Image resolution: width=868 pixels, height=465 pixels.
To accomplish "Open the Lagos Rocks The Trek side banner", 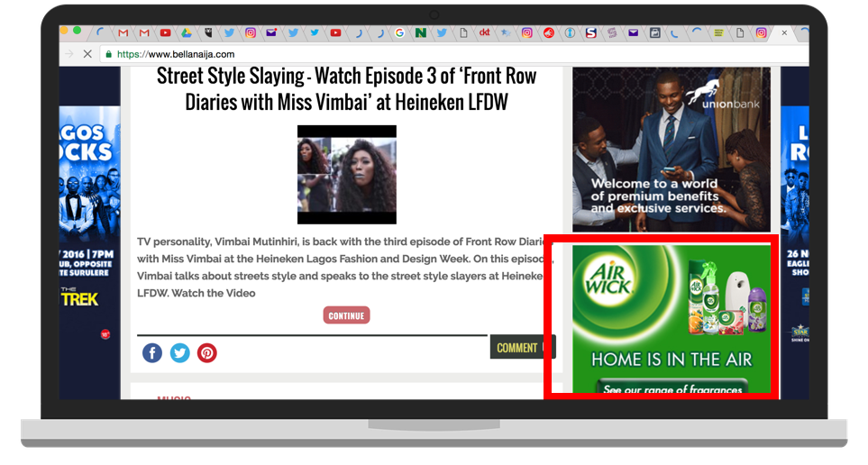I will point(89,232).
